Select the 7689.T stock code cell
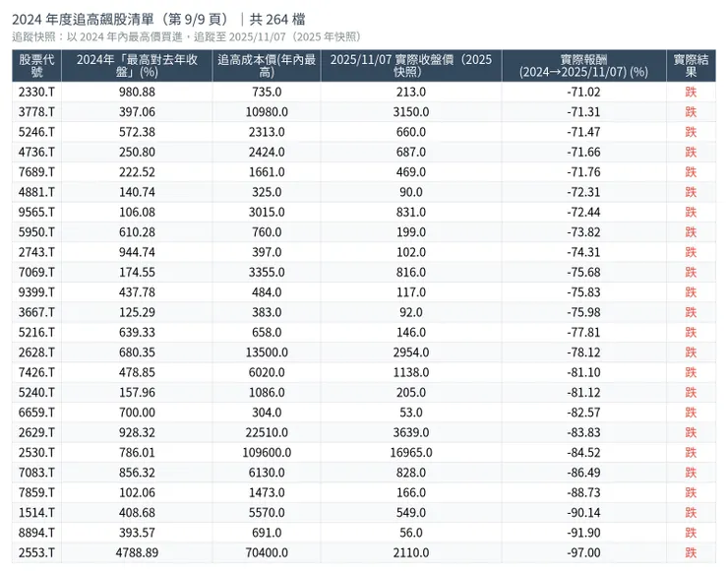728x575 pixels. pyautogui.click(x=37, y=172)
